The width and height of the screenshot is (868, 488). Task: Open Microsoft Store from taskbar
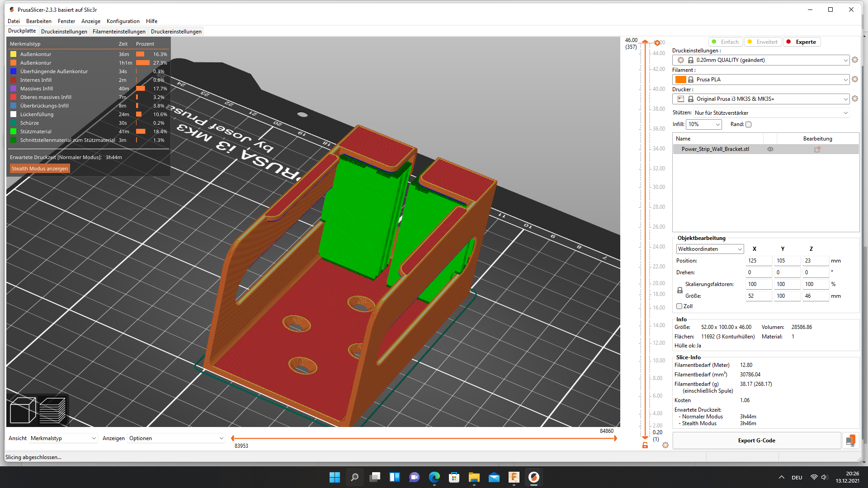pos(454,477)
